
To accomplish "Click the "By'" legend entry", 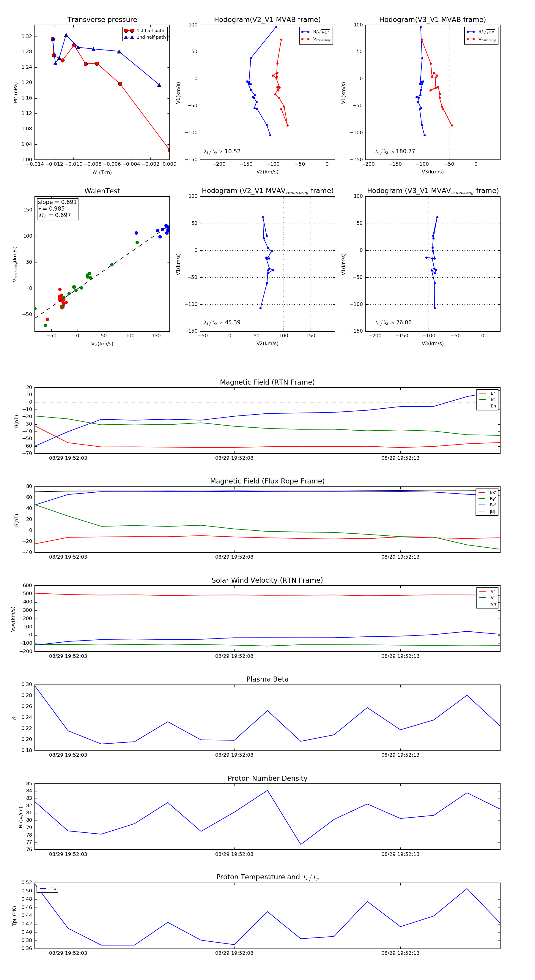I will coord(487,499).
